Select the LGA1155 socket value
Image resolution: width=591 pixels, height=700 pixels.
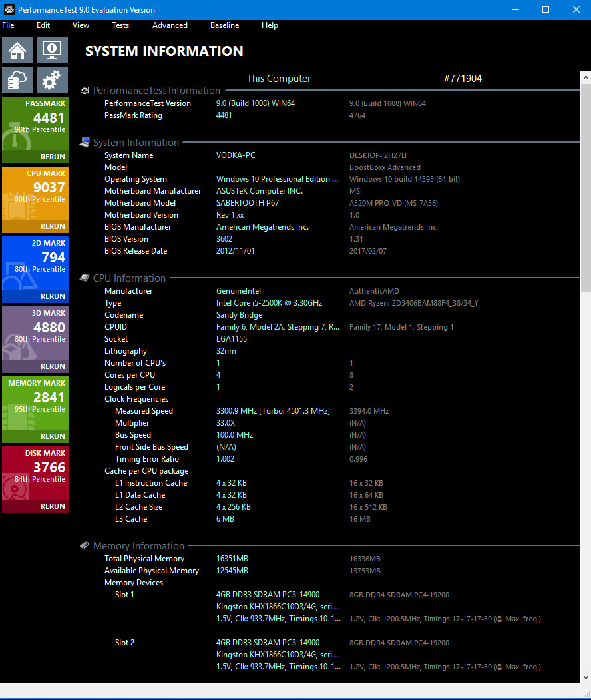[x=232, y=339]
